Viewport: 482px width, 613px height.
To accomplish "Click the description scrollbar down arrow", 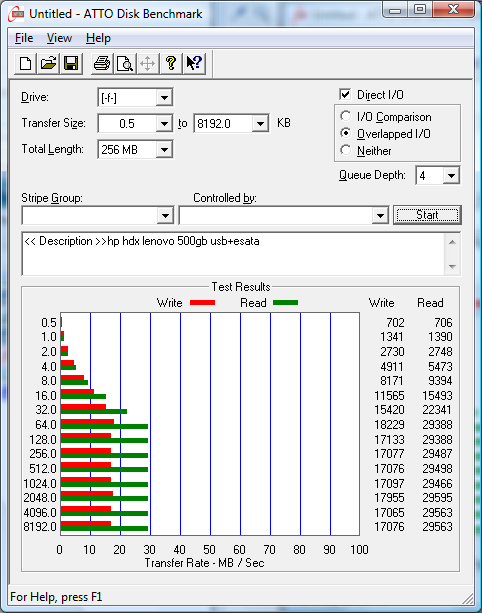I will 452,267.
